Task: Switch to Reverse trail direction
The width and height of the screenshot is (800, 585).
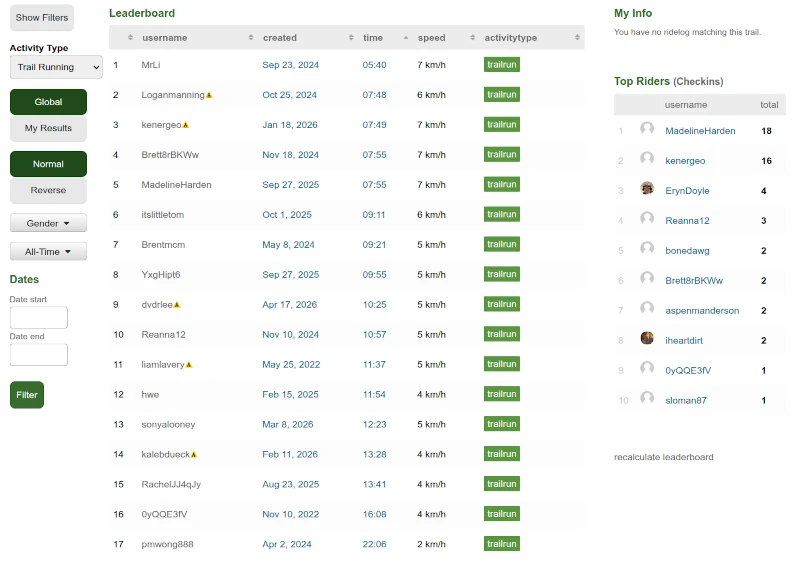Action: [x=48, y=190]
